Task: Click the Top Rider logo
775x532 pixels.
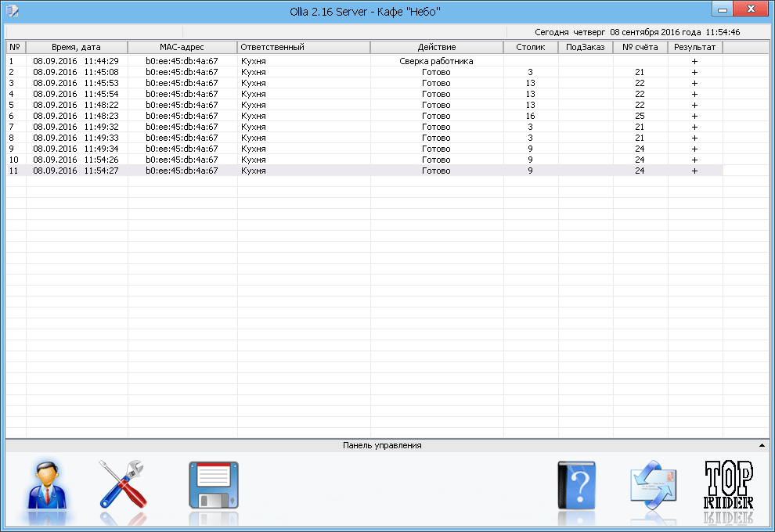Action: pos(729,485)
